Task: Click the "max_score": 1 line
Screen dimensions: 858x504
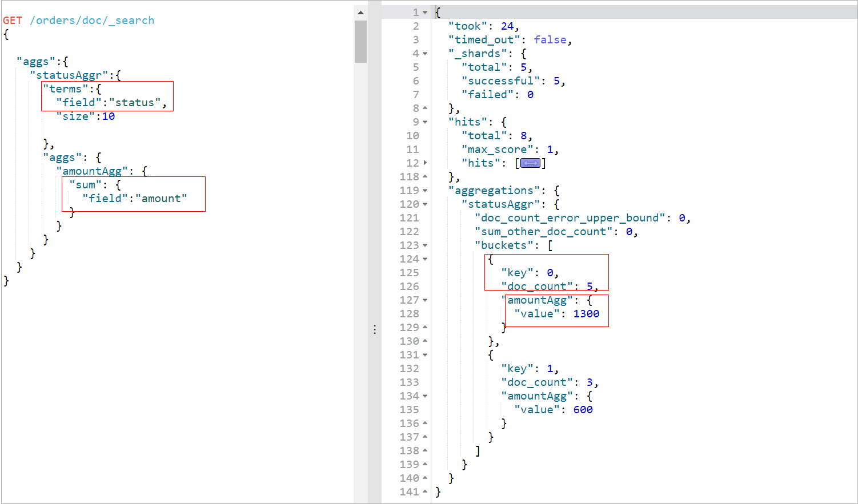Action: click(x=510, y=150)
